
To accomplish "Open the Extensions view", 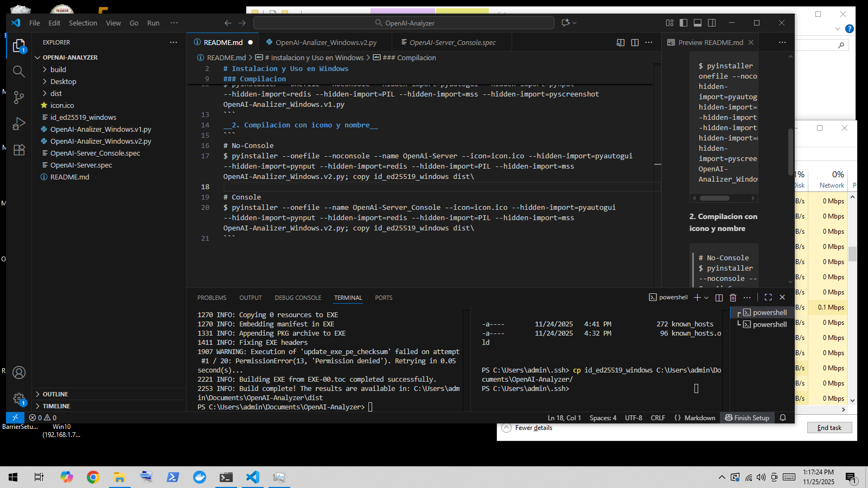I will [x=19, y=150].
